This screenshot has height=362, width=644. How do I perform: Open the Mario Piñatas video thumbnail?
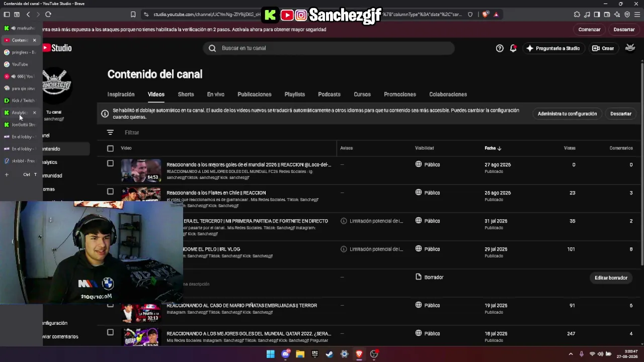click(141, 313)
